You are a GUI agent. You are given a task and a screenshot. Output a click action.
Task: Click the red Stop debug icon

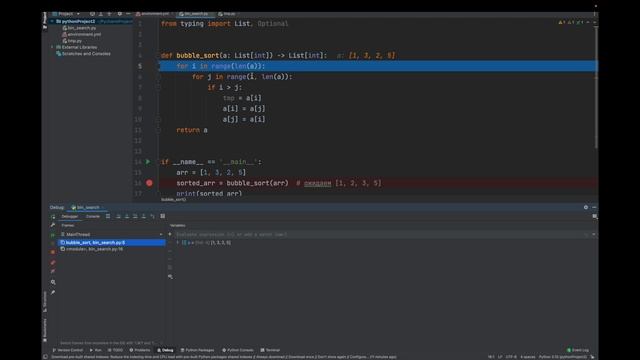click(x=53, y=252)
